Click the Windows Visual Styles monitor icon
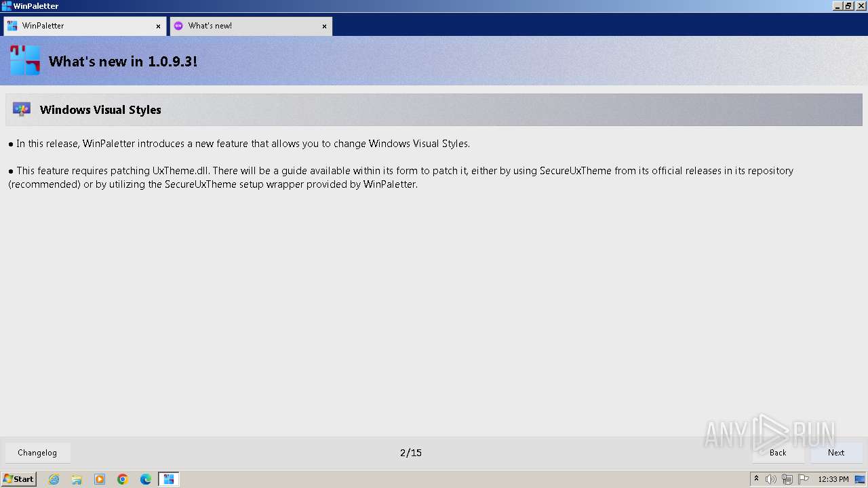Screen dimensions: 868x488 pyautogui.click(x=22, y=109)
